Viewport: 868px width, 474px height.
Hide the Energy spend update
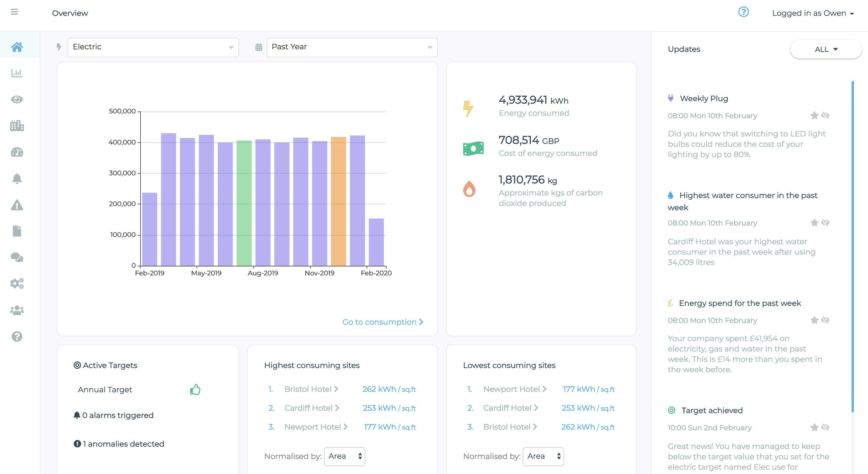point(825,320)
